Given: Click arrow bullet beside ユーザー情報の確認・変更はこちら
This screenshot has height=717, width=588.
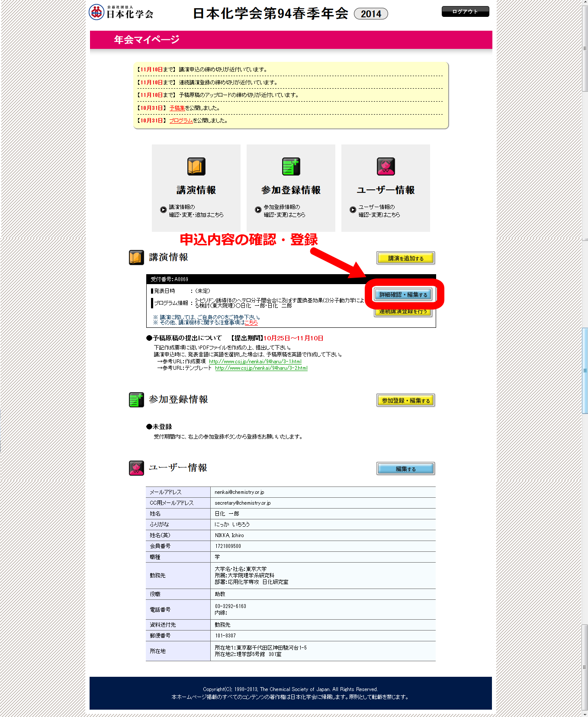Looking at the screenshot, I should [353, 210].
